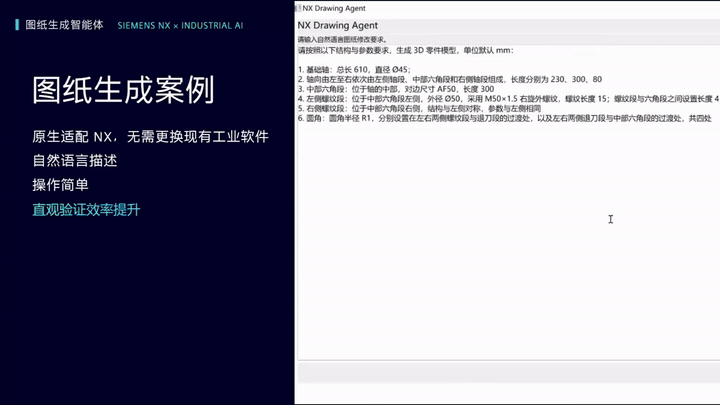Click the line beginning 请按照以下结构与参数要求
The height and width of the screenshot is (405, 720).
pos(406,51)
